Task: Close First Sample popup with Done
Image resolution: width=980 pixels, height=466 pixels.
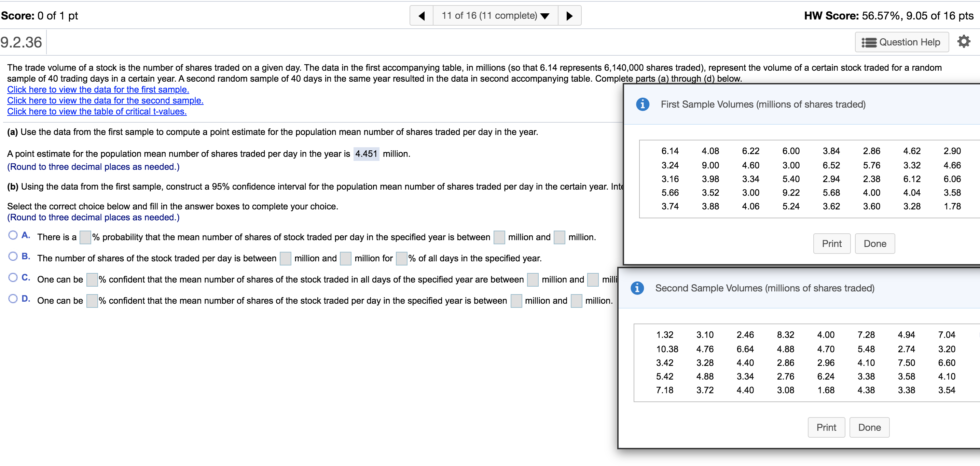Action: 874,244
